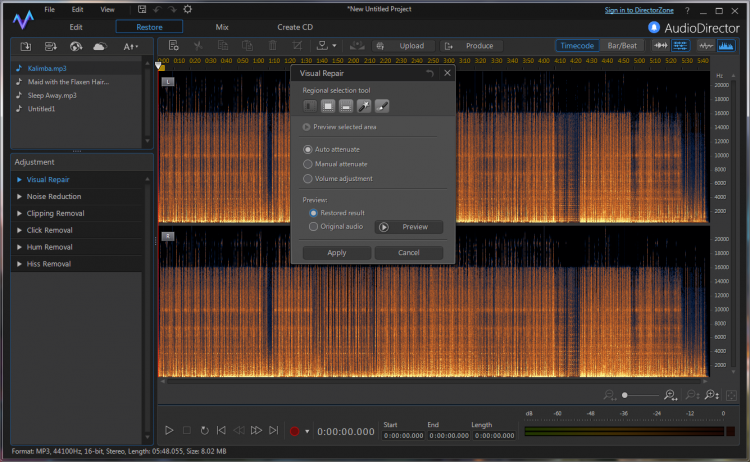Screen dimensions: 750x462
Task: Select the magic wand selection tool
Action: click(x=364, y=105)
